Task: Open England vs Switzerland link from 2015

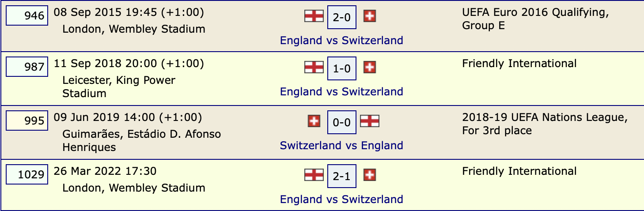Action: (x=342, y=41)
